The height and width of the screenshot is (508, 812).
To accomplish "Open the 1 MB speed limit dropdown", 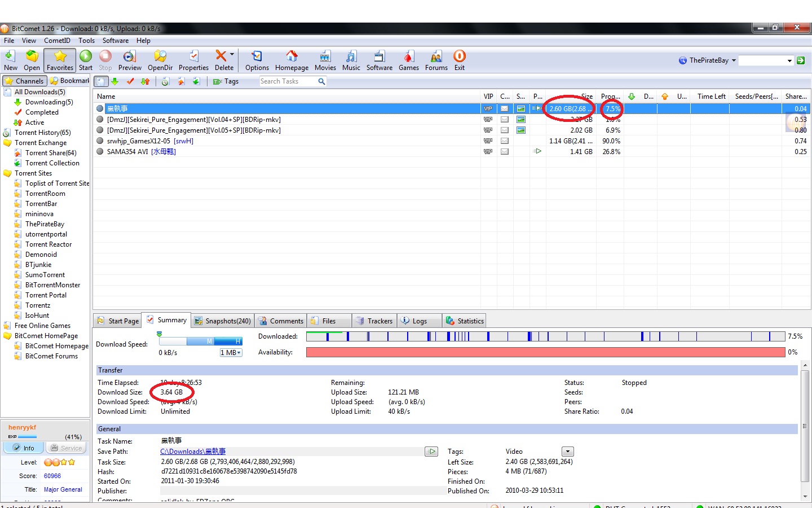I will click(x=231, y=353).
